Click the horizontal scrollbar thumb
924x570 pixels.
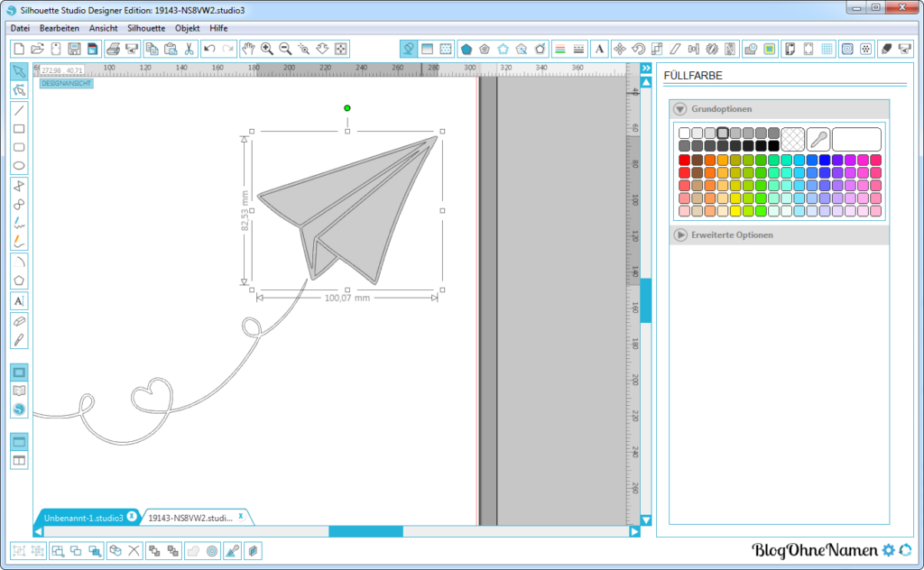click(x=365, y=531)
